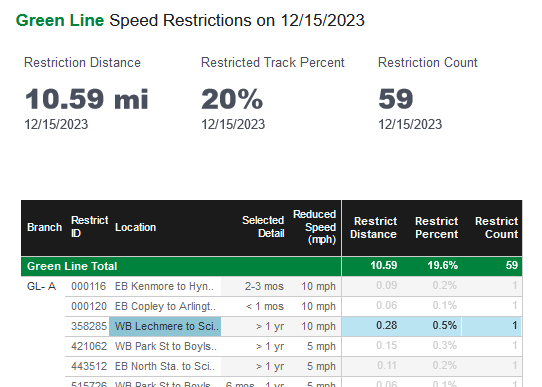Click the Location column header
The width and height of the screenshot is (542, 387).
(x=136, y=227)
